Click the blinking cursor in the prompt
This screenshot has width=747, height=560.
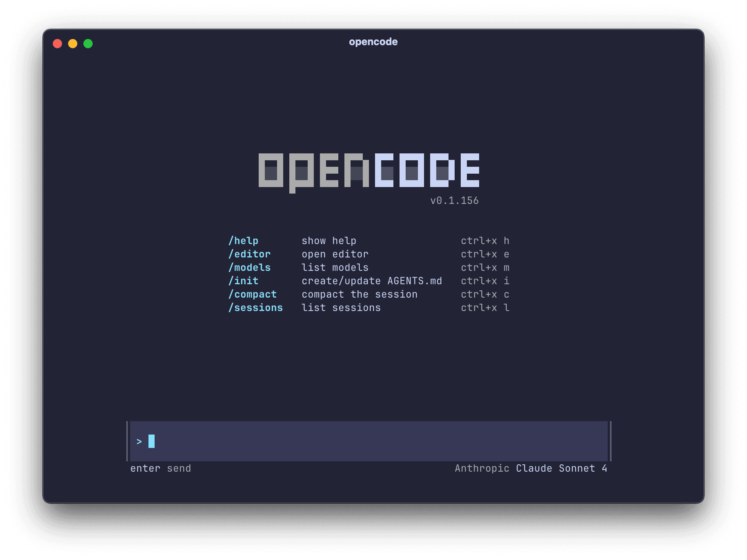click(152, 441)
